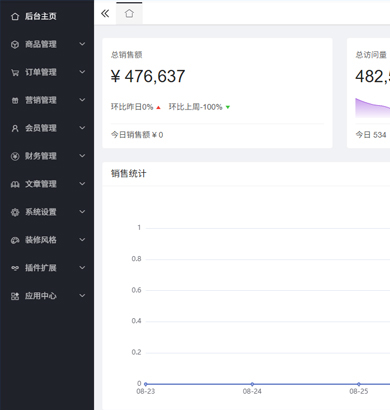Screen dimensions: 390x410
Task: Click the 08-23 axis label
Action: [x=146, y=391]
